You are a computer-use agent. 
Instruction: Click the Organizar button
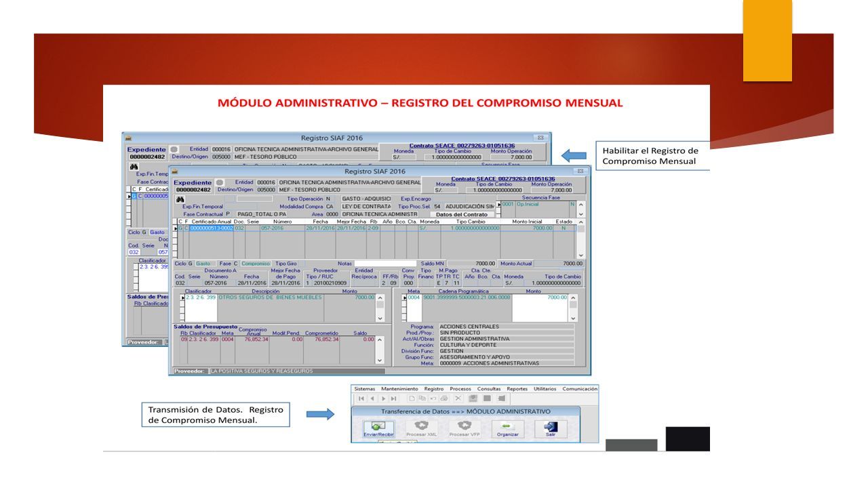point(508,429)
